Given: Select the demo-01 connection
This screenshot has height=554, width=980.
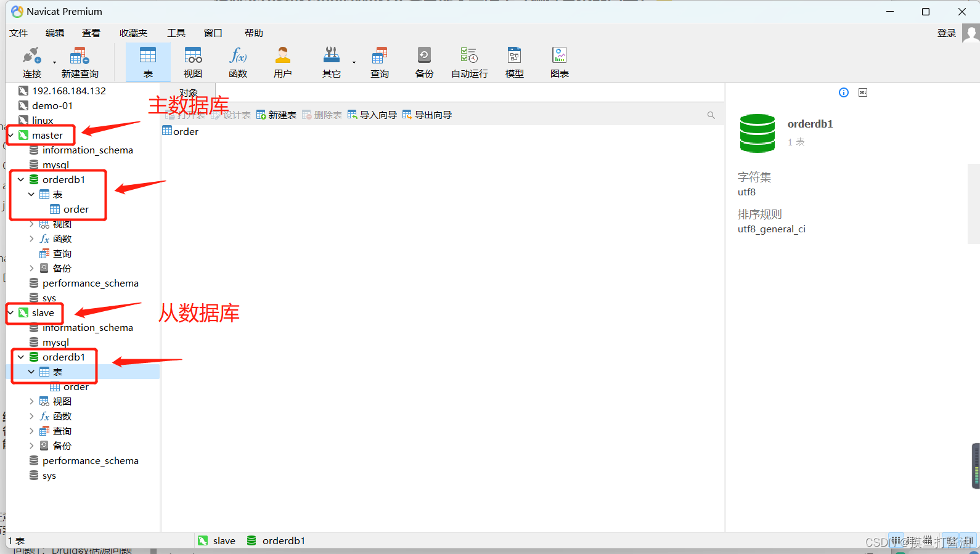Looking at the screenshot, I should point(52,105).
